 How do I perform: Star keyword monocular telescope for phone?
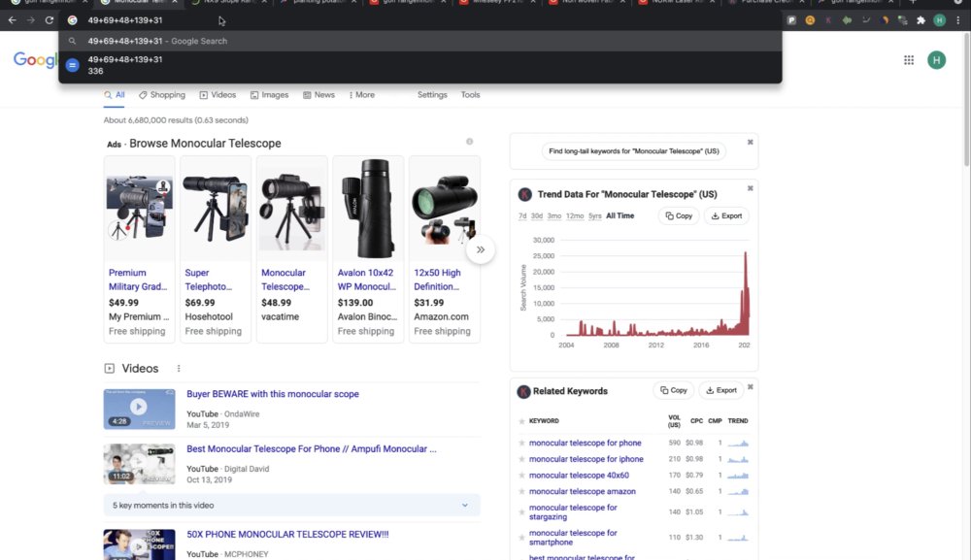521,443
